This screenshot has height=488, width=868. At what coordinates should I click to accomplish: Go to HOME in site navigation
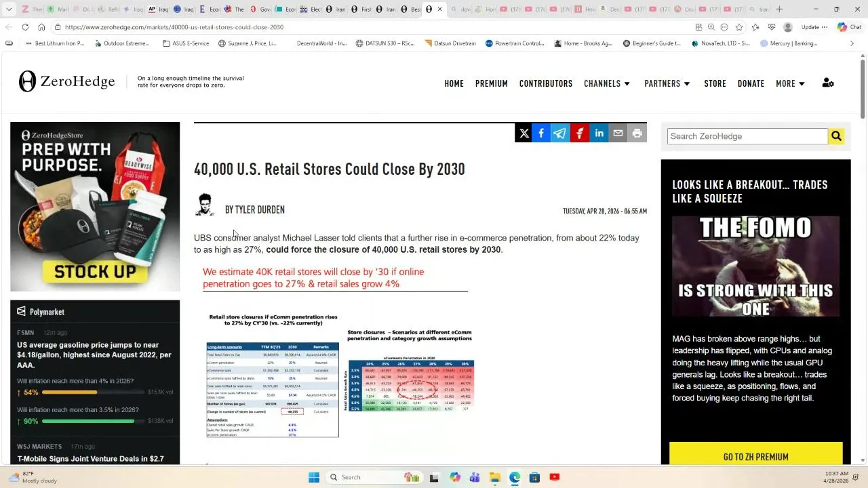click(454, 83)
